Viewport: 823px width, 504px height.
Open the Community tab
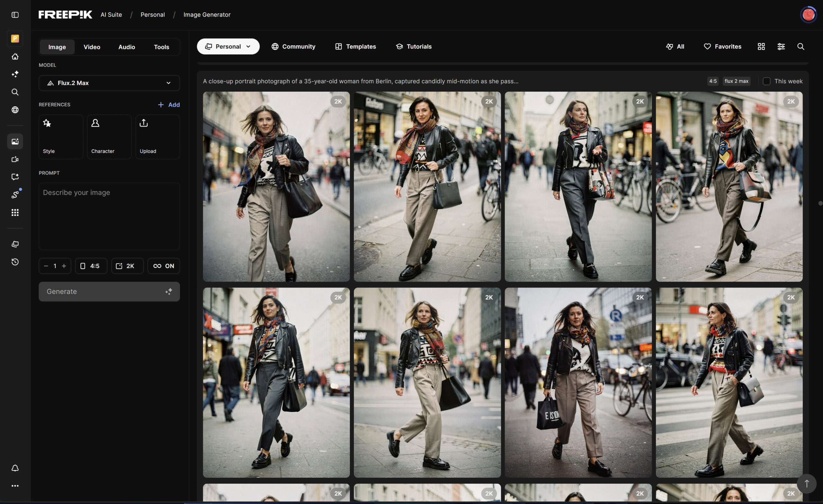coord(293,46)
